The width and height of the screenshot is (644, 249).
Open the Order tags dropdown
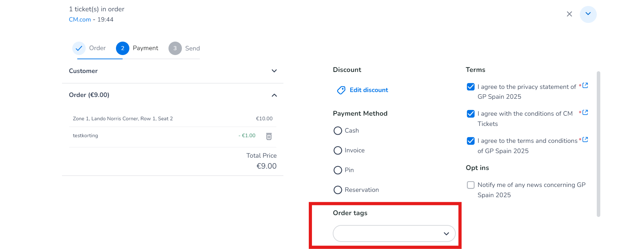point(394,233)
